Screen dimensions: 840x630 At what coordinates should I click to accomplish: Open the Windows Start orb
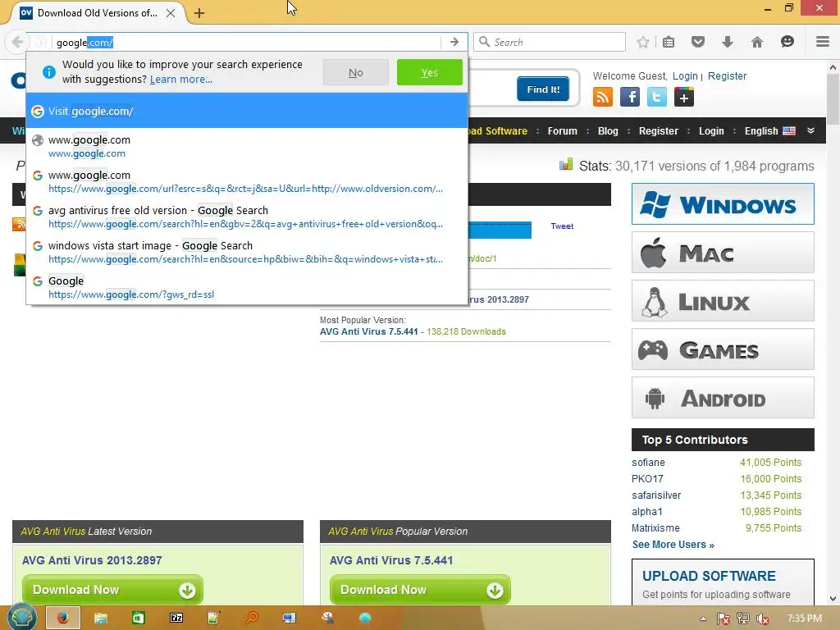tap(21, 617)
